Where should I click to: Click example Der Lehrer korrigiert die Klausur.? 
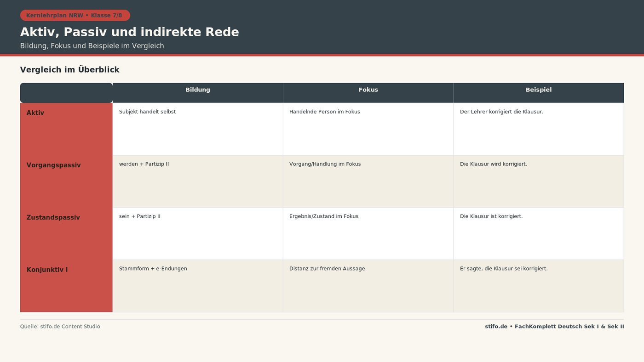pos(539,129)
